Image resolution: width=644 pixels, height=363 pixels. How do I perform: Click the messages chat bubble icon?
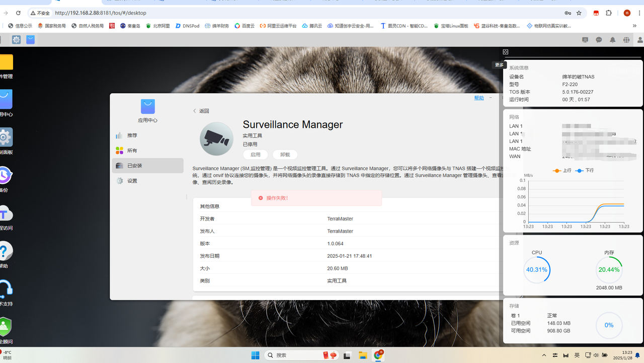click(x=598, y=39)
